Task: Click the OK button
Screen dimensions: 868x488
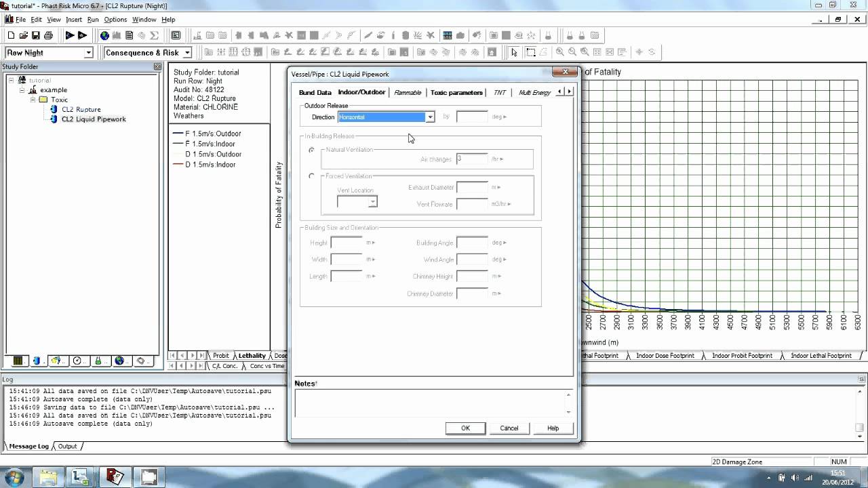Action: (x=465, y=428)
